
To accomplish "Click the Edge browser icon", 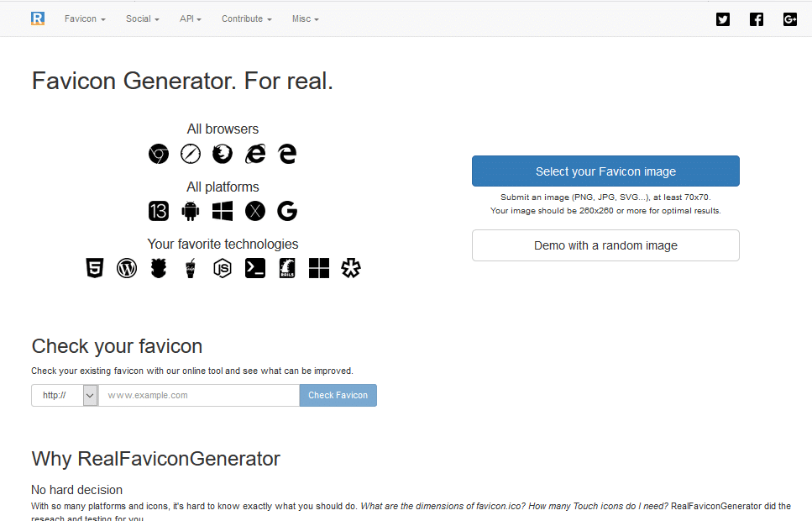I will pos(287,154).
